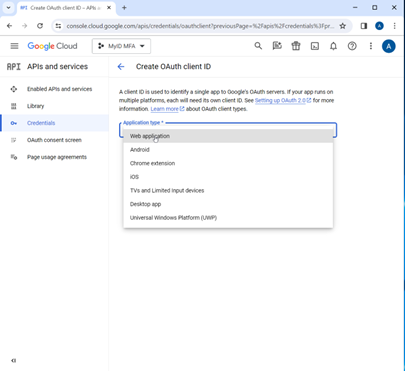Open Enabled APIs and services page
Viewport: 405px width, 371px height.
pyautogui.click(x=54, y=89)
